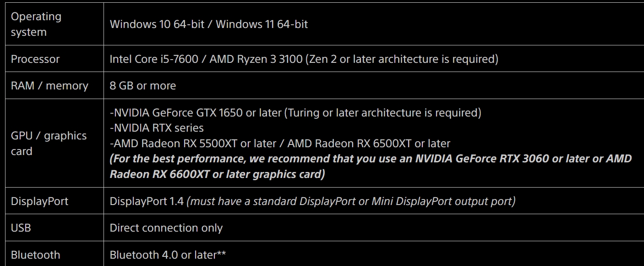Select the "-NVIDIA RTX series" line

click(x=157, y=128)
